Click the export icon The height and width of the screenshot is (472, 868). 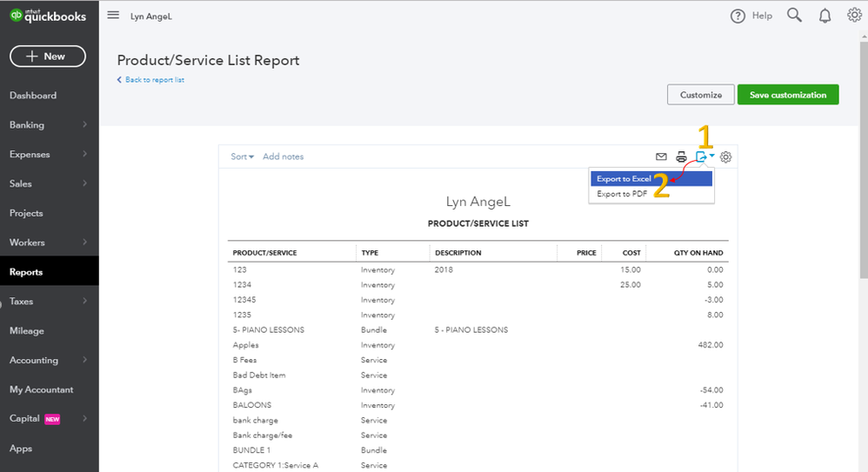point(701,156)
